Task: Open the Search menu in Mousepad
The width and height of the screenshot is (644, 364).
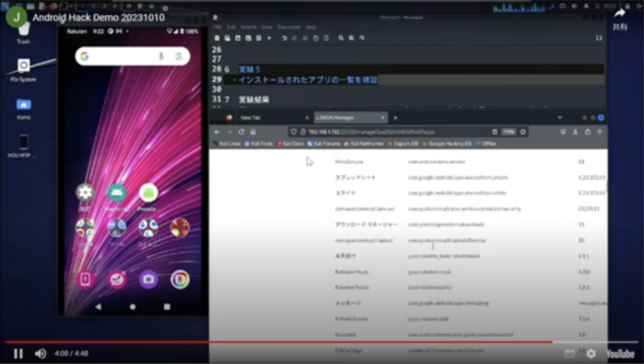Action: [x=248, y=27]
